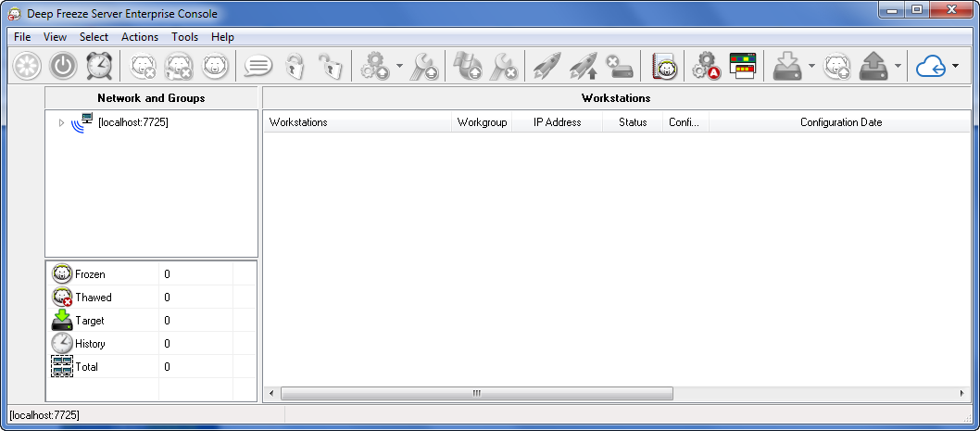The image size is (980, 431).
Task: Click the Frozen bear icon in summary
Action: 62,274
